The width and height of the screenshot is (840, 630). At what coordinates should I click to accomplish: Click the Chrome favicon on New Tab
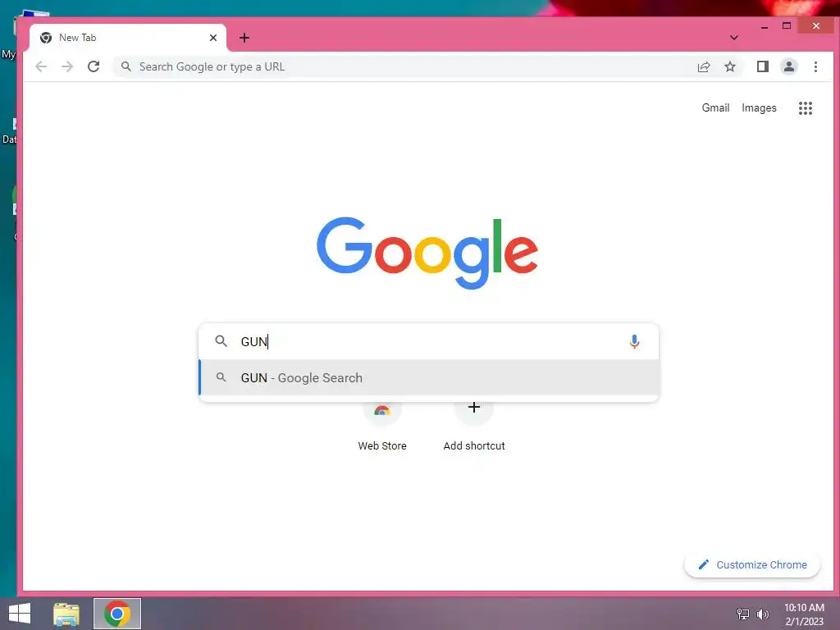click(x=46, y=38)
